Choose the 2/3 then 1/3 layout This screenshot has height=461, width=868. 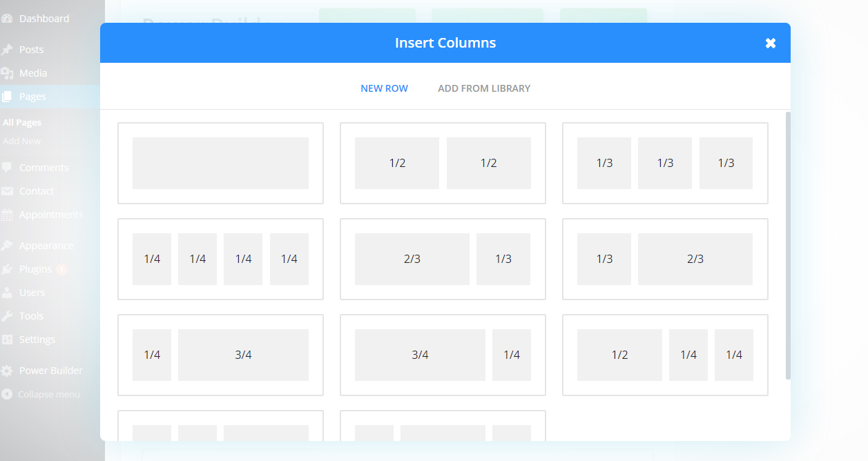[443, 259]
